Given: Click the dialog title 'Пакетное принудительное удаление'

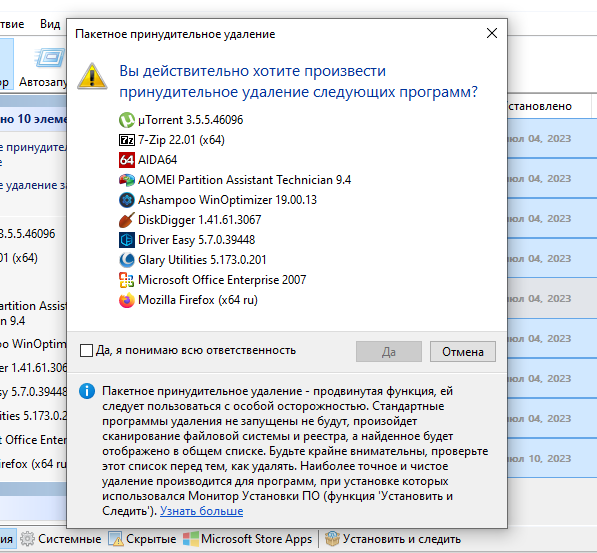Looking at the screenshot, I should tap(175, 34).
